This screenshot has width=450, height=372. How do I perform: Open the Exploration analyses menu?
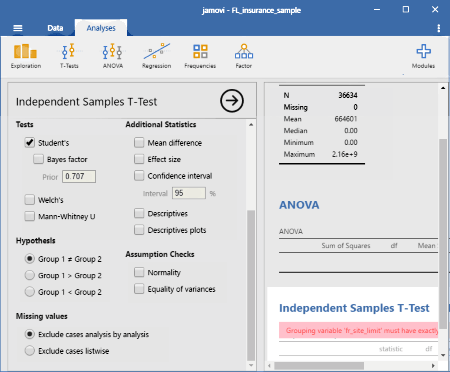point(26,56)
